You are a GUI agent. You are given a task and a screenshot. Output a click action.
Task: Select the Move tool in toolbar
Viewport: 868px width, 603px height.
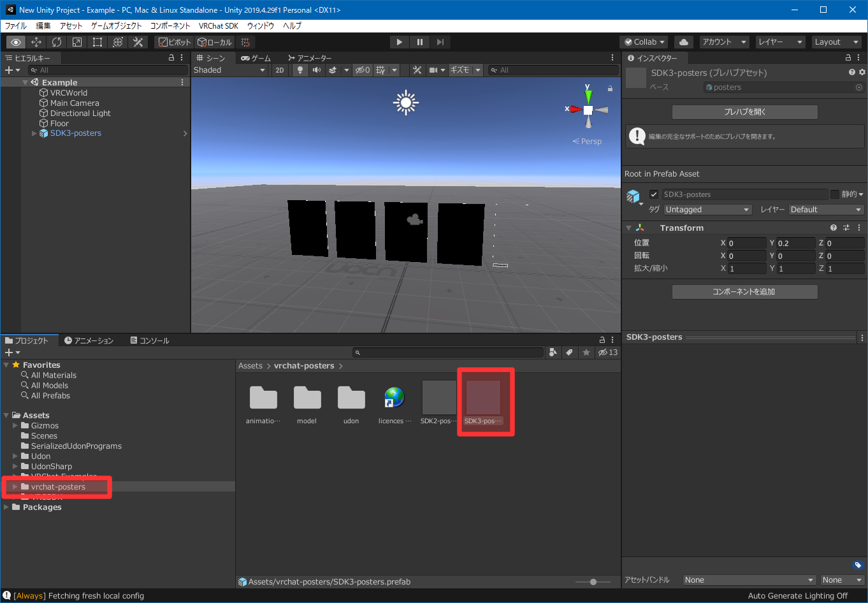click(36, 42)
